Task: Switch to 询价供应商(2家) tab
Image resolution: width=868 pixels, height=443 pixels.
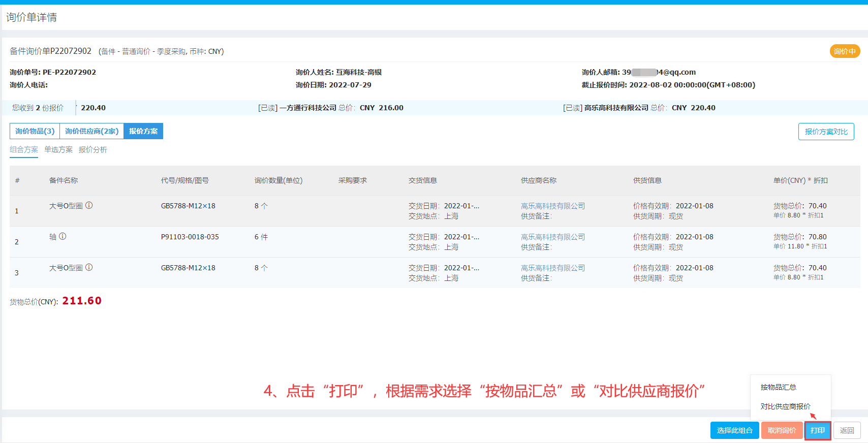Action: click(91, 131)
